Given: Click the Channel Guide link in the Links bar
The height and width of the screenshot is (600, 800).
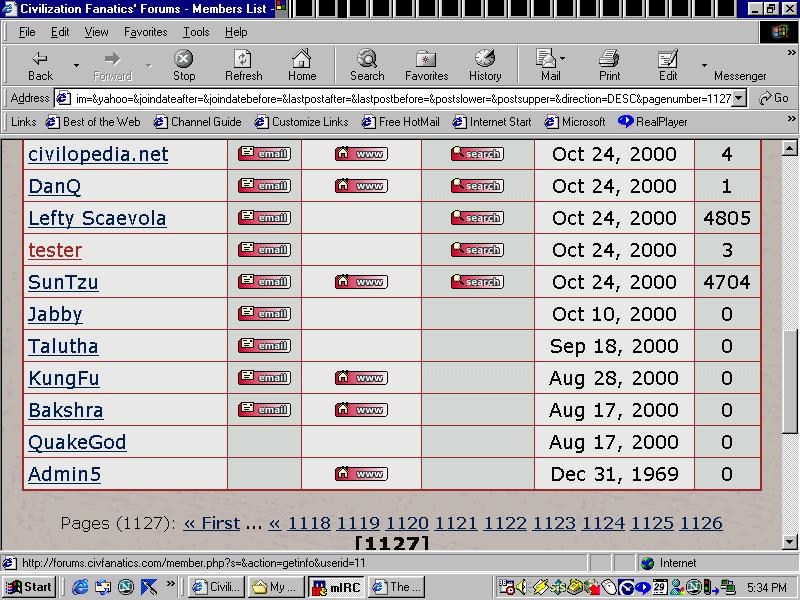Looking at the screenshot, I should (197, 122).
